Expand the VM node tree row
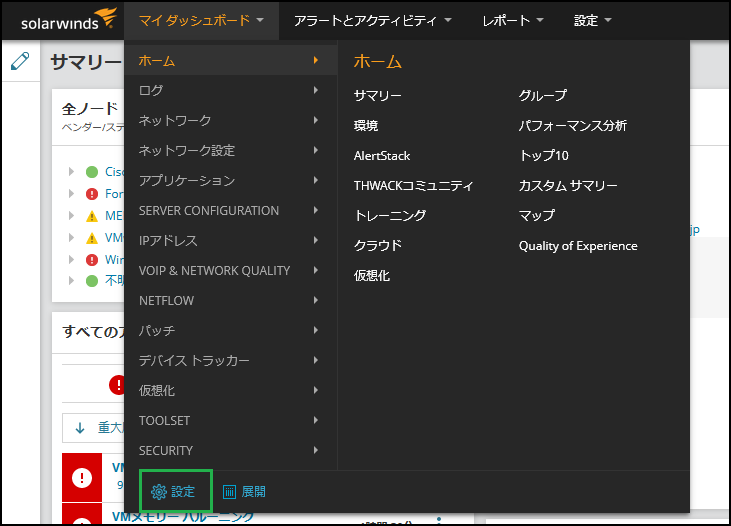Image resolution: width=731 pixels, height=526 pixels. pyautogui.click(x=71, y=237)
